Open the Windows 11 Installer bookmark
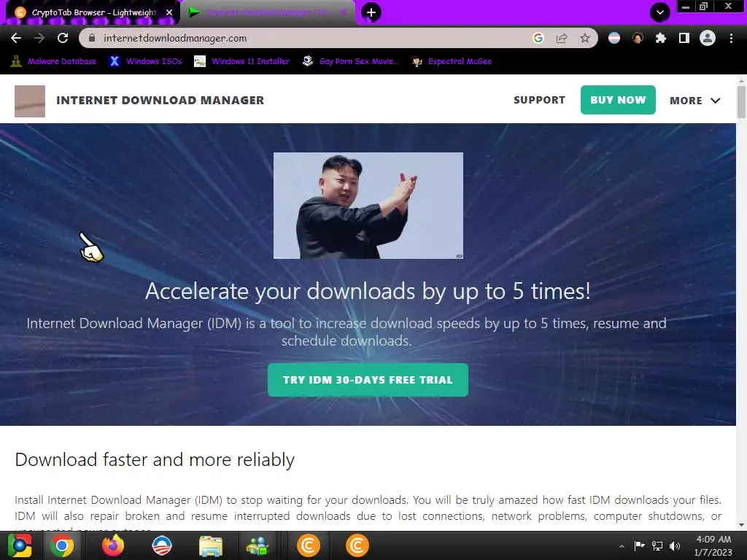The image size is (747, 560). (242, 61)
